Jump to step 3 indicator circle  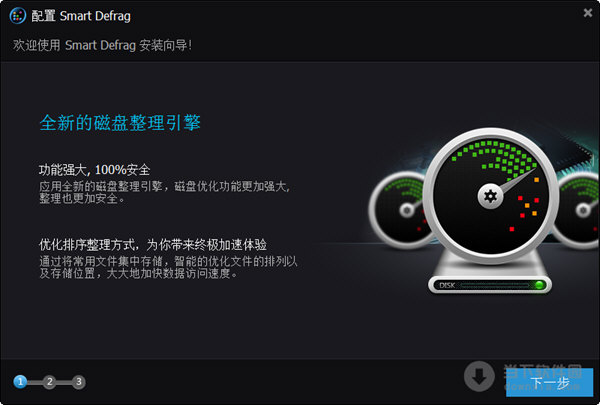pos(78,382)
